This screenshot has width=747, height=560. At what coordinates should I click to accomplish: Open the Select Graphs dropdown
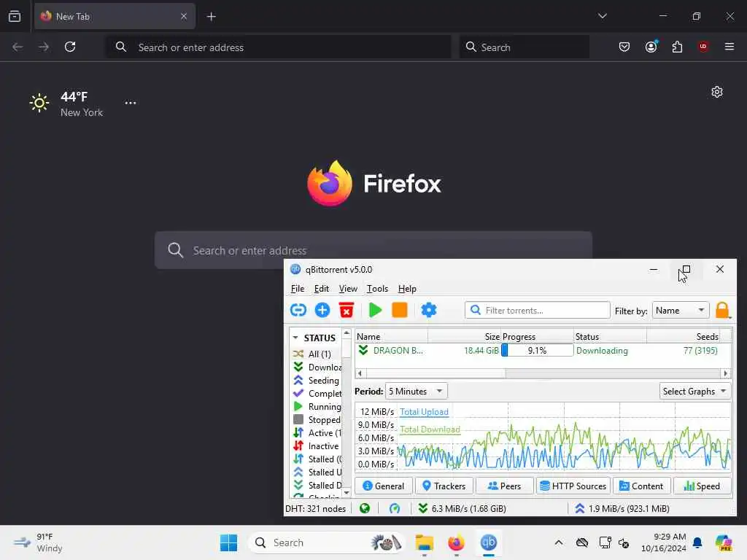pos(695,392)
